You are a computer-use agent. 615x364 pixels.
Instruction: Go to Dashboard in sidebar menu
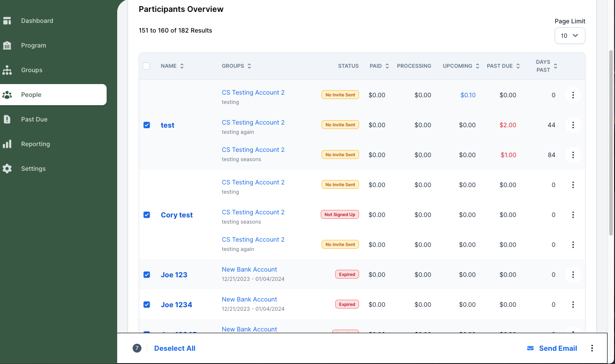click(37, 21)
